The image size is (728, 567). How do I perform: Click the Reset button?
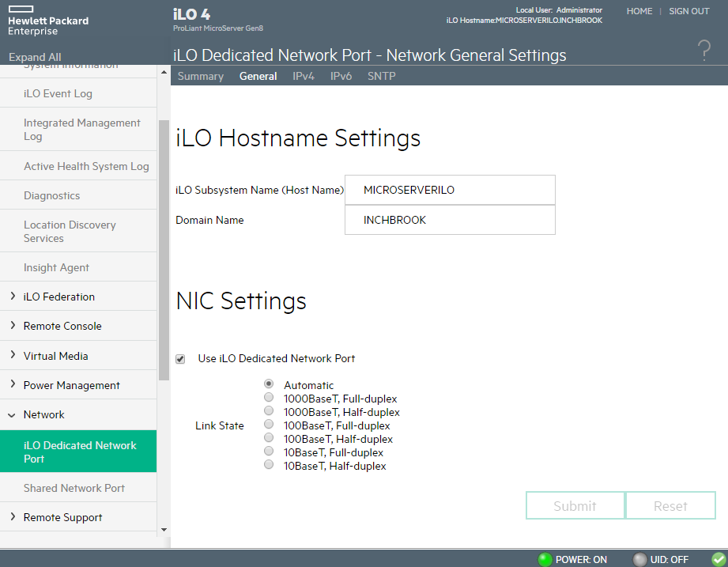pos(670,505)
